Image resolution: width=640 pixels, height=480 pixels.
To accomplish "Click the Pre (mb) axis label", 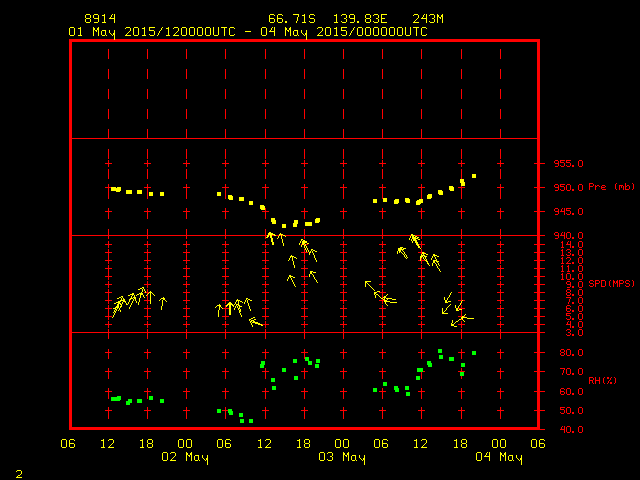I will pyautogui.click(x=612, y=187).
